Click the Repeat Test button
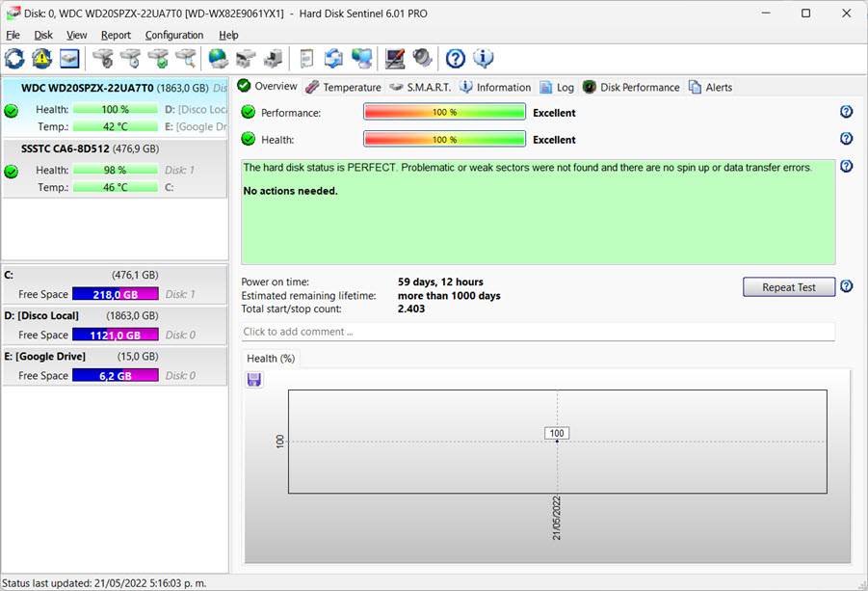 [789, 287]
